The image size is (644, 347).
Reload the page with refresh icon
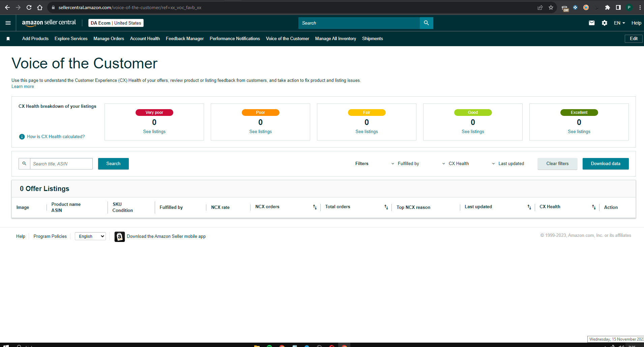[x=29, y=7]
